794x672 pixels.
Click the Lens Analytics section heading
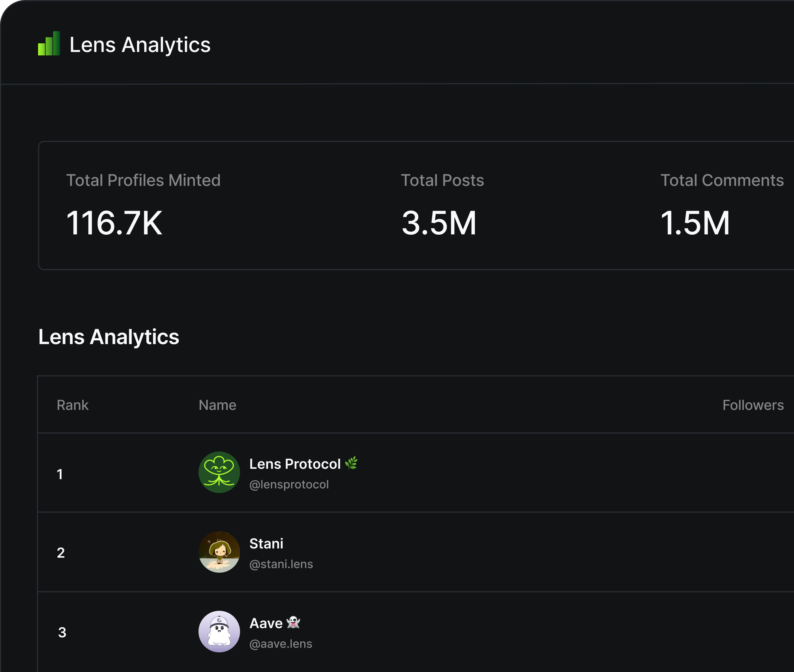(x=108, y=337)
